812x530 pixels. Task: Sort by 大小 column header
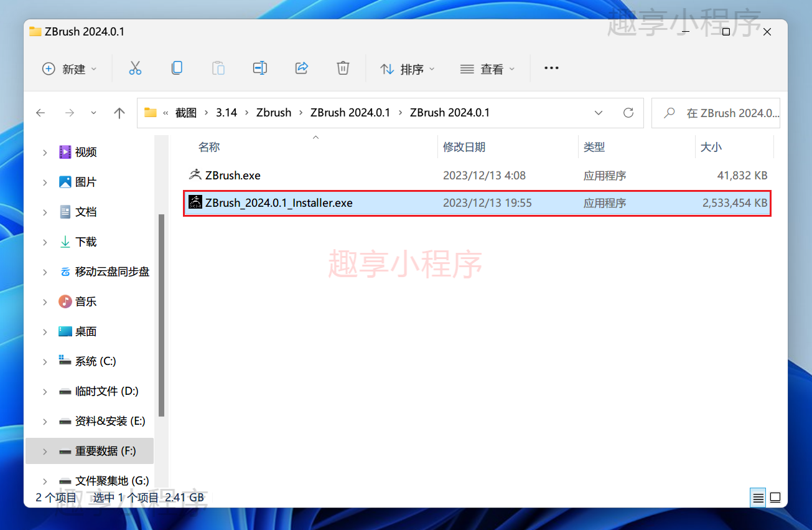711,147
